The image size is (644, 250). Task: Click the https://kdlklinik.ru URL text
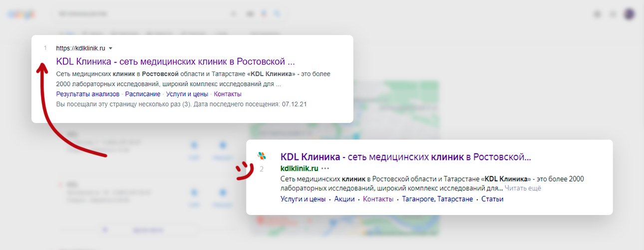pos(80,48)
